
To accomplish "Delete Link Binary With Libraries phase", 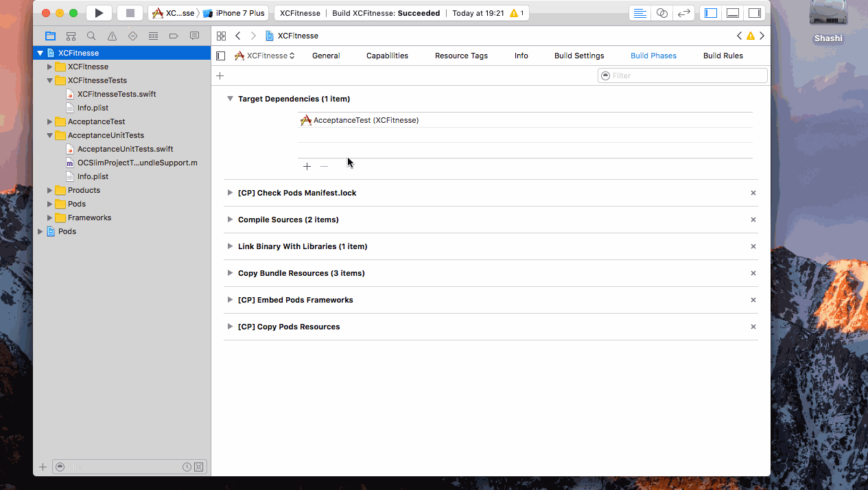I will 753,246.
